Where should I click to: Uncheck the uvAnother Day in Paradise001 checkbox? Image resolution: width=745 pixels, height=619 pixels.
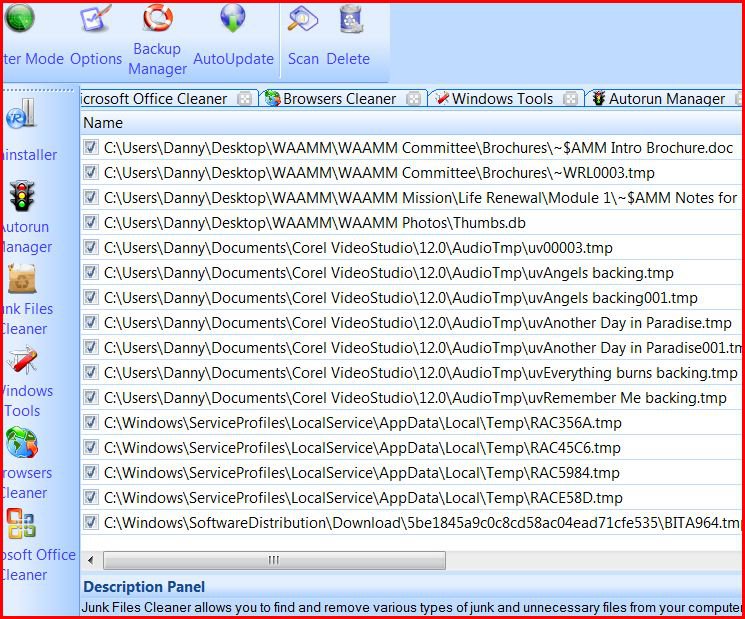point(90,347)
